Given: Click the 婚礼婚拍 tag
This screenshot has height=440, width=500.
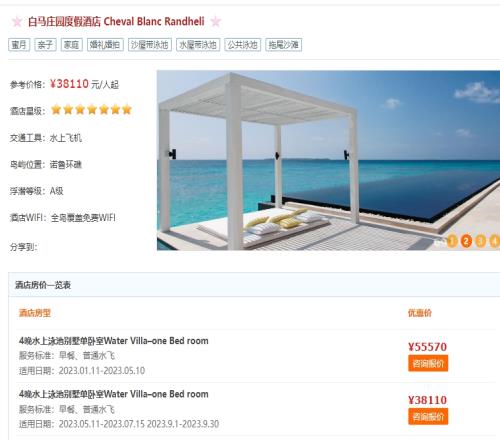Looking at the screenshot, I should coord(105,45).
